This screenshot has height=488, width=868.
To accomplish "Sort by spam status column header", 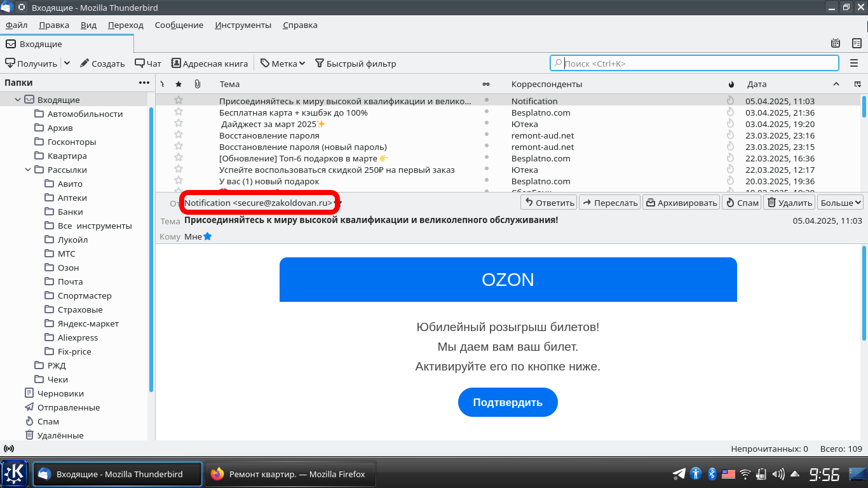I will tap(731, 84).
